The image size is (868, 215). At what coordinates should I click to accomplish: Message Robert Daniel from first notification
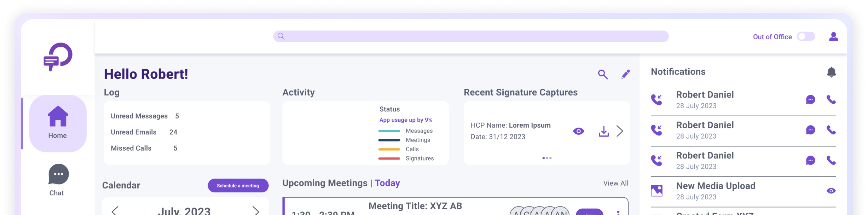tap(810, 100)
